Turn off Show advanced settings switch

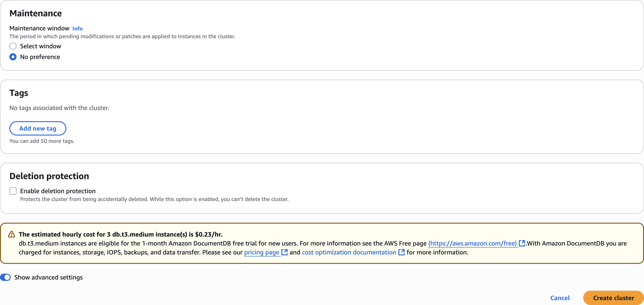pos(6,277)
